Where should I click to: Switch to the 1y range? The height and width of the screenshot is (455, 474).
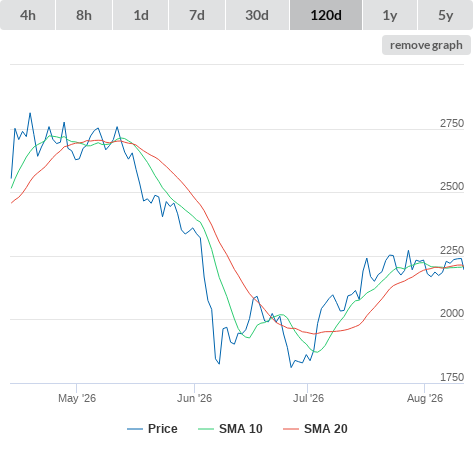pyautogui.click(x=390, y=15)
